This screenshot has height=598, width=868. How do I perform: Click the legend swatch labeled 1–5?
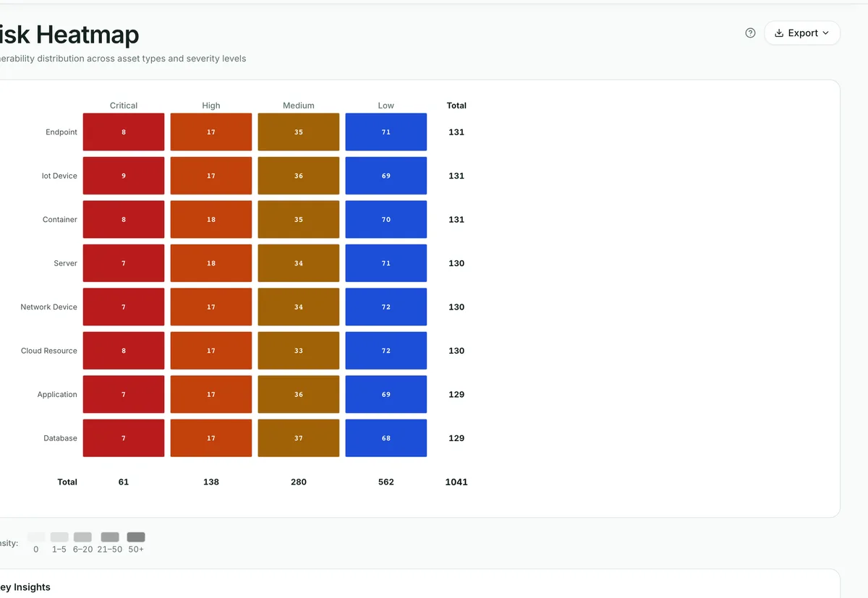click(x=59, y=537)
